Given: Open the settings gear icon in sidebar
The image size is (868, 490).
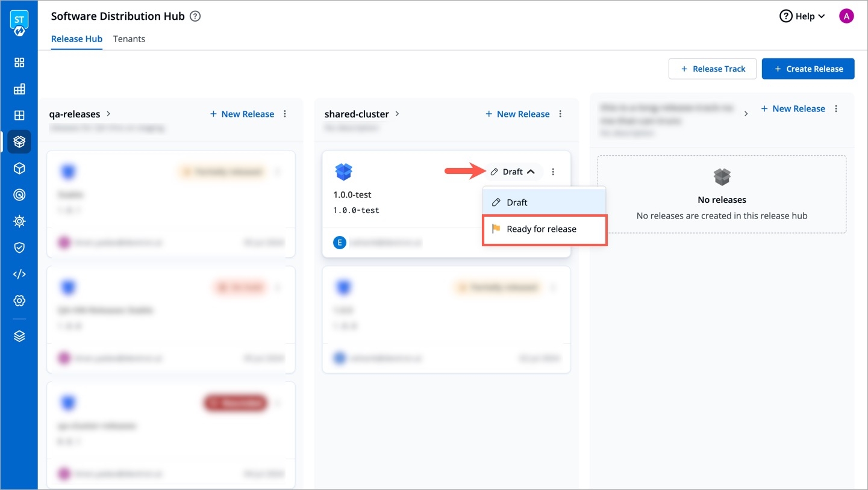Looking at the screenshot, I should (x=19, y=301).
